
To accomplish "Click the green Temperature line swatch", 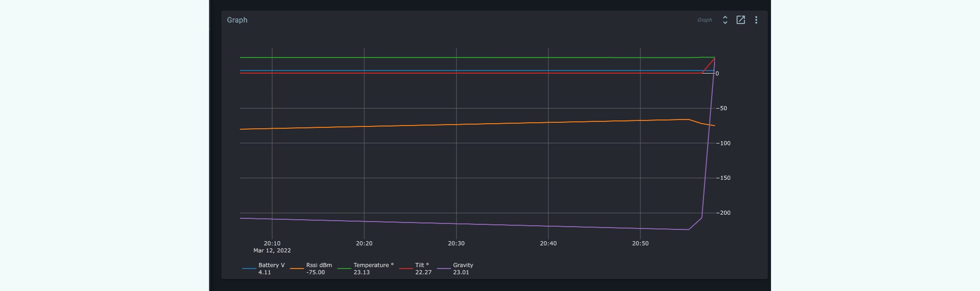I will click(344, 268).
